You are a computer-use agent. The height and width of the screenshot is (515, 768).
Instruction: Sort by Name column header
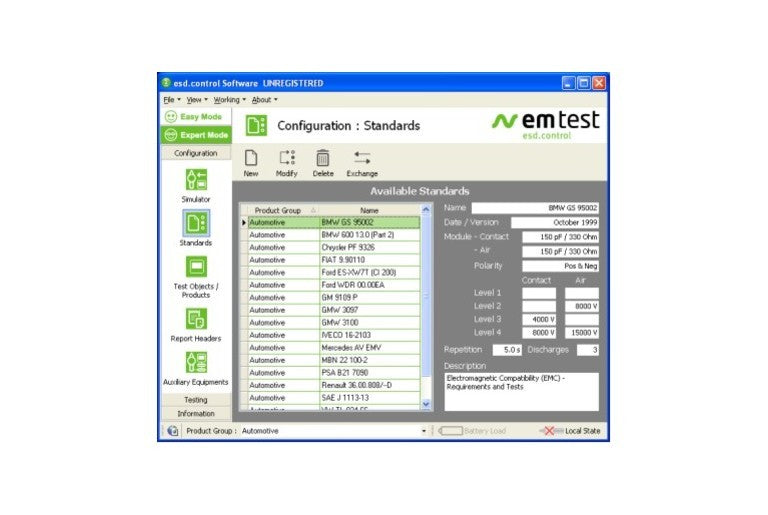[x=369, y=210]
